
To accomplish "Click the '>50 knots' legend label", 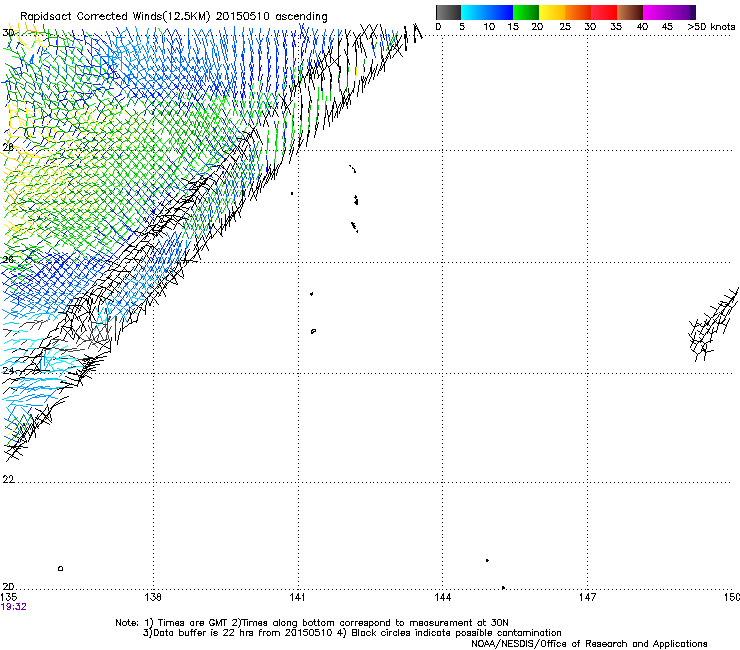I will click(x=711, y=26).
